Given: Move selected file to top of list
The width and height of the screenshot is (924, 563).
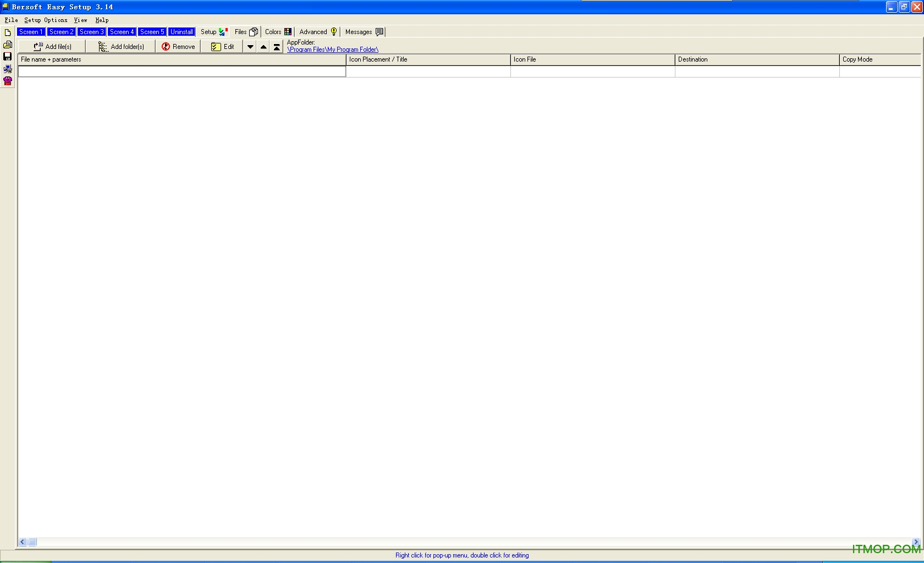Looking at the screenshot, I should pos(277,47).
